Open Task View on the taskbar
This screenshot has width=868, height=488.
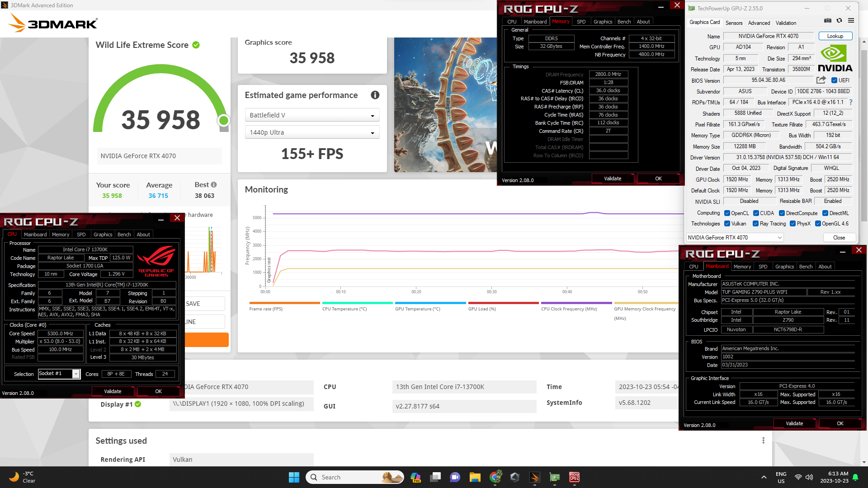point(435,477)
